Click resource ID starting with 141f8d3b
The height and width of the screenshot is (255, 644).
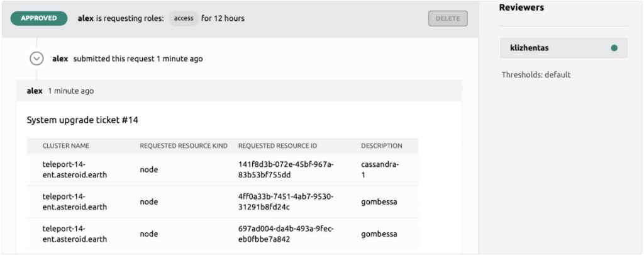[x=286, y=170]
